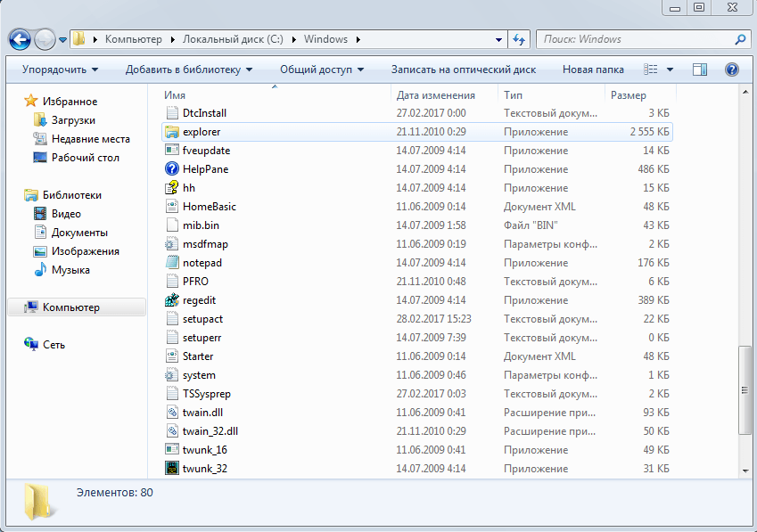Select Сеть in the navigation pane
This screenshot has width=757, height=532.
[x=53, y=344]
